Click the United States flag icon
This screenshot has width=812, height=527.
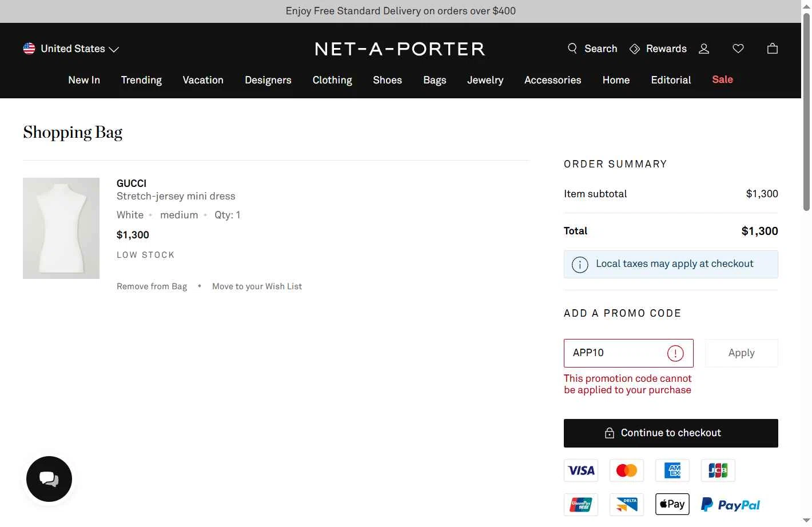(29, 49)
